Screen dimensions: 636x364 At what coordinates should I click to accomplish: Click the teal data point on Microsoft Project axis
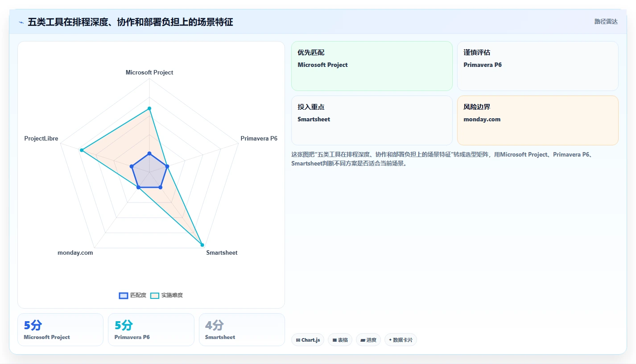[x=149, y=108]
